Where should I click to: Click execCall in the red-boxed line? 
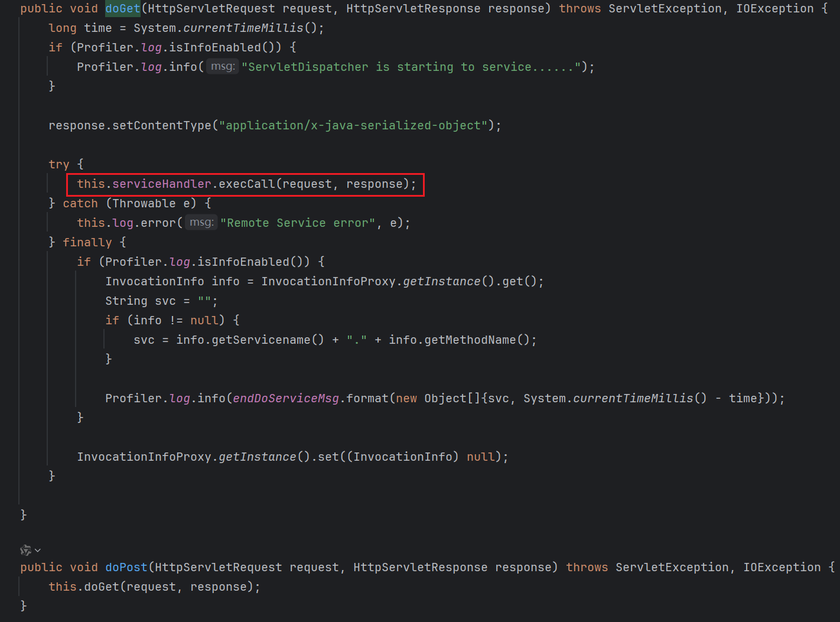click(x=246, y=184)
